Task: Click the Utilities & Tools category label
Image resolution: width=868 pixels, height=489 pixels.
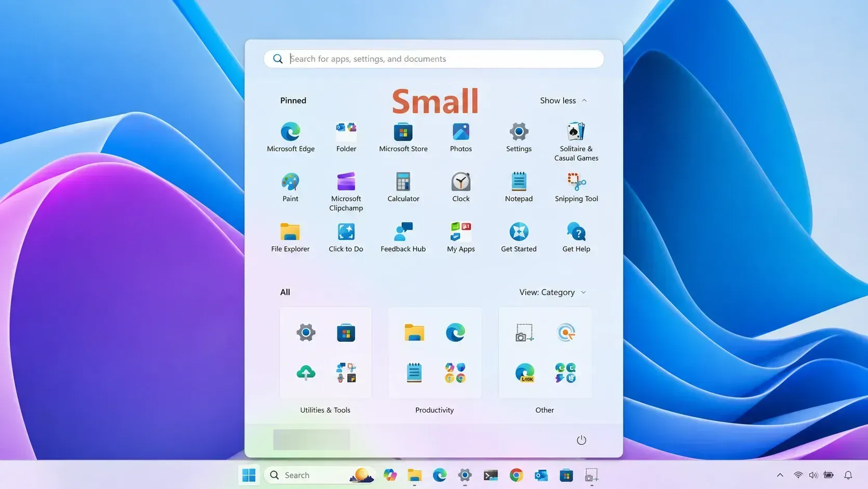Action: 325,410
